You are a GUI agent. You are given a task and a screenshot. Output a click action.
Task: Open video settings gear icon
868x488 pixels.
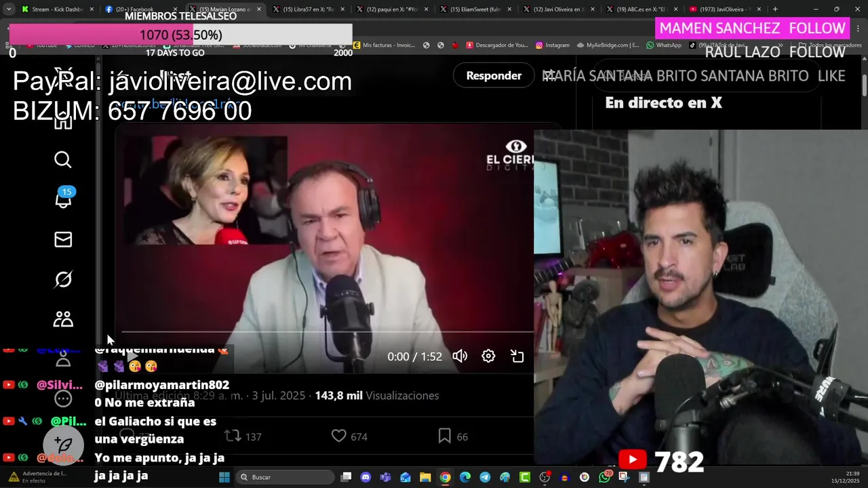[488, 356]
